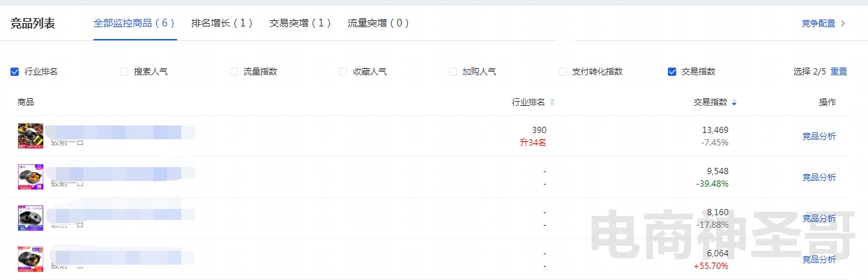Click the 行业排名 sort arrows icon
The width and height of the screenshot is (868, 280).
[552, 102]
